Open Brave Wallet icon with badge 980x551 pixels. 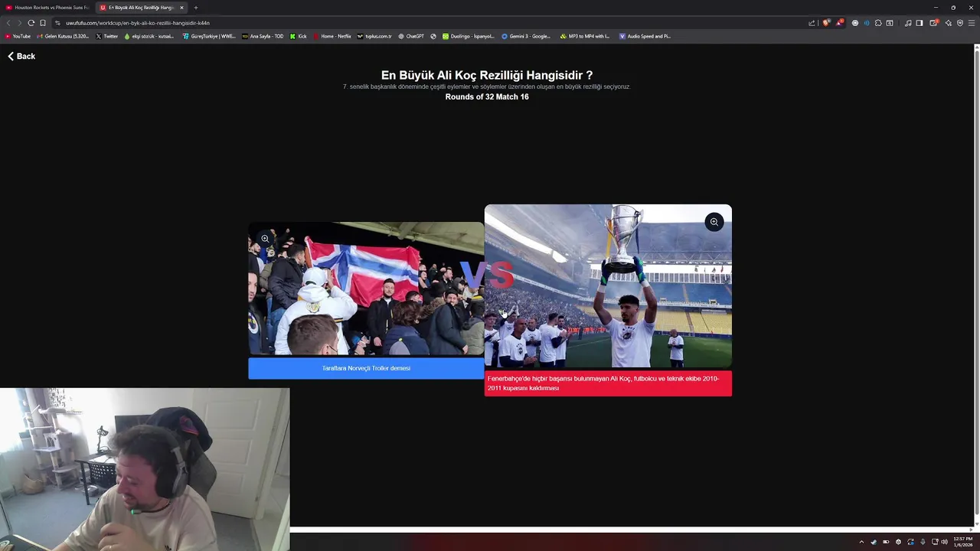coord(934,23)
